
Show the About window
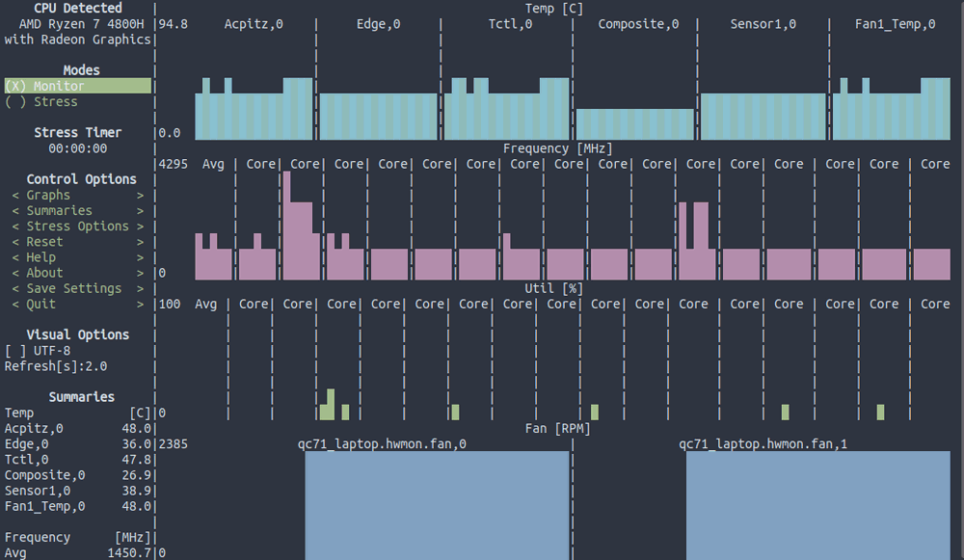coord(77,273)
